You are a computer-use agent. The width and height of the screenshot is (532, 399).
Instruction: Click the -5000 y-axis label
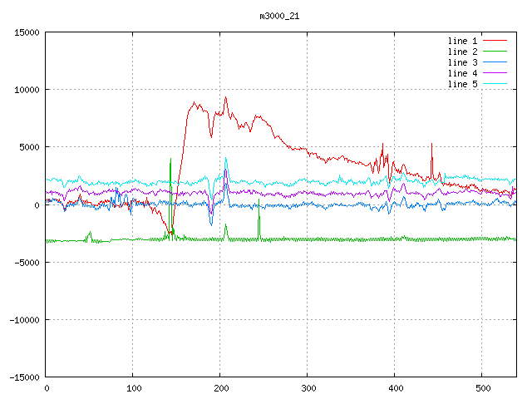(27, 263)
